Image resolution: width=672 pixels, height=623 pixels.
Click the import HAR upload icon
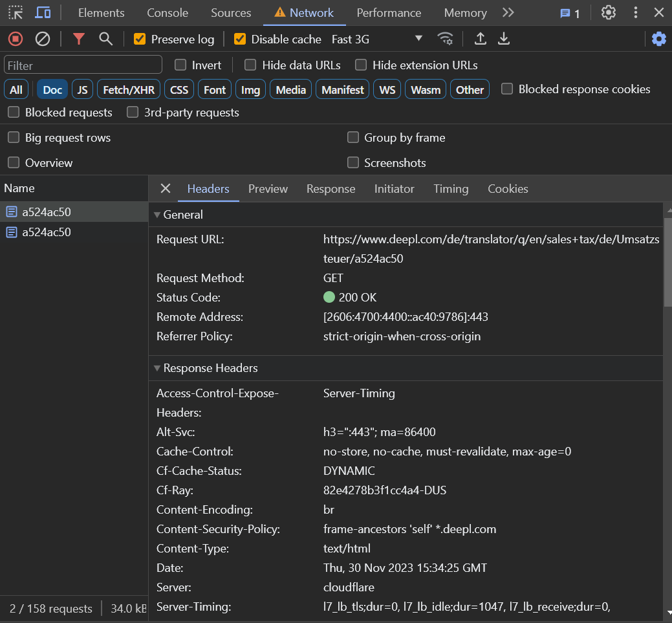click(x=481, y=39)
